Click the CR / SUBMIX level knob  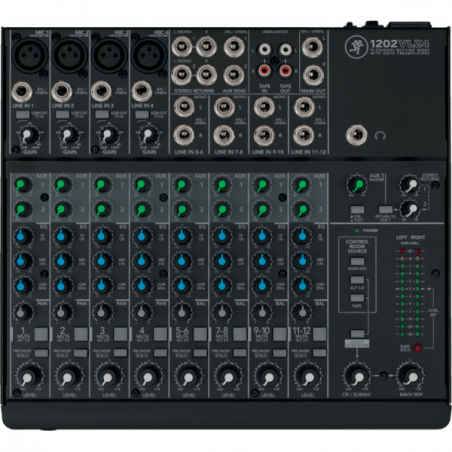click(357, 376)
